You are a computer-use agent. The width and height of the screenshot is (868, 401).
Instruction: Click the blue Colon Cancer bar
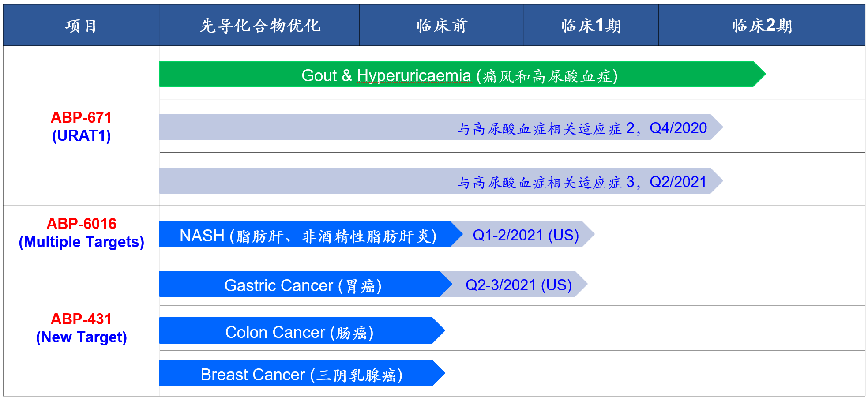click(299, 331)
